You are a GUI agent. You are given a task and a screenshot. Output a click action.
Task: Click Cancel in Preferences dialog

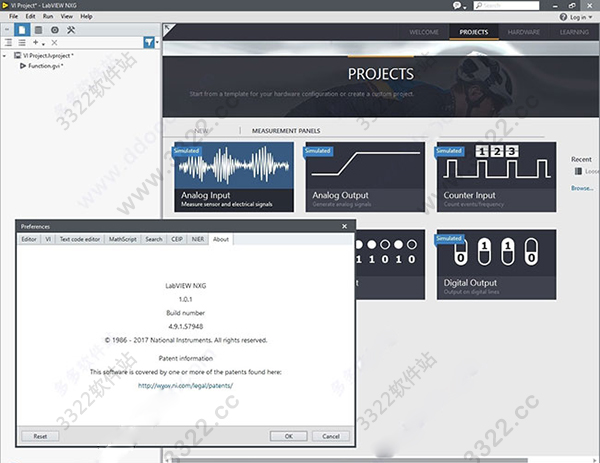[x=331, y=436]
